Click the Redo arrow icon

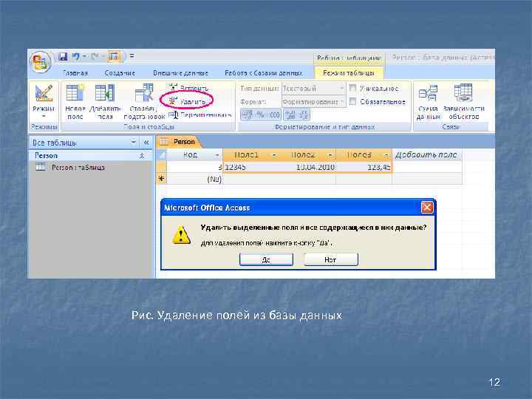coord(95,56)
